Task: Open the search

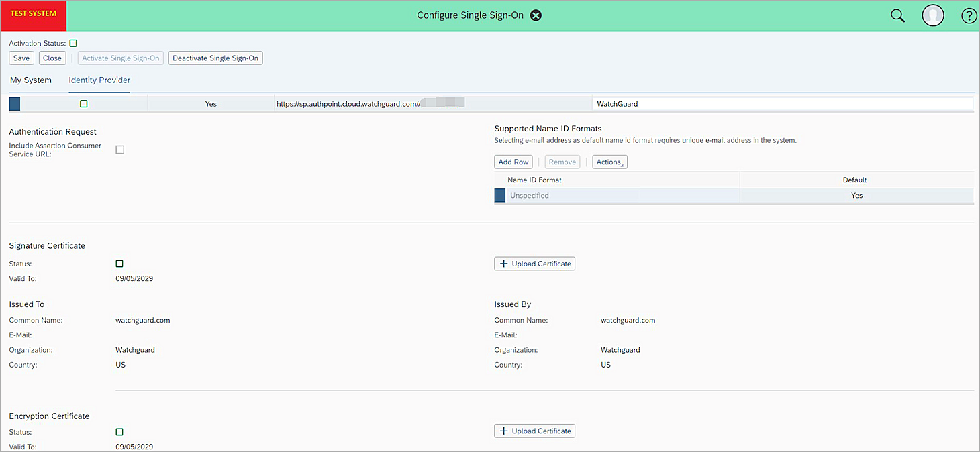Action: click(897, 15)
